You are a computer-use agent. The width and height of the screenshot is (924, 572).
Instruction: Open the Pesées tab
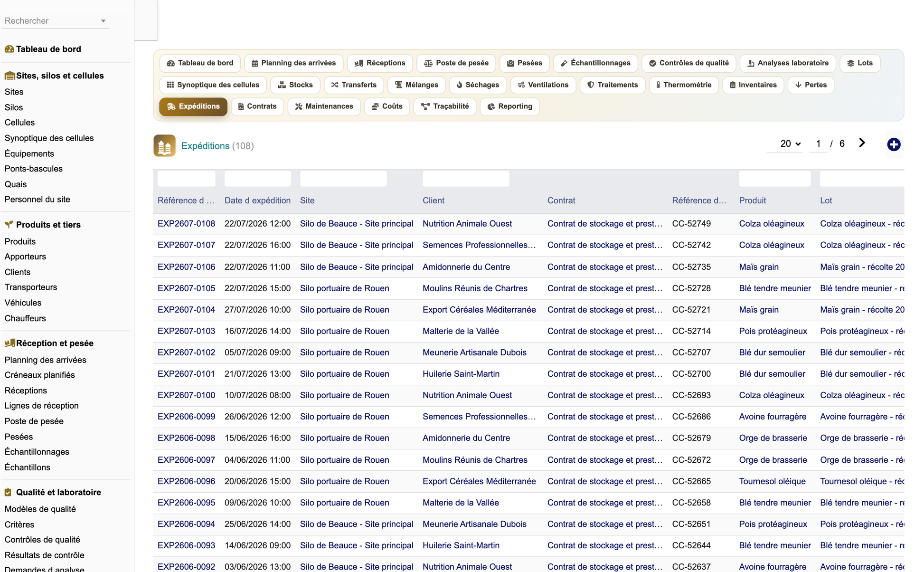point(525,63)
